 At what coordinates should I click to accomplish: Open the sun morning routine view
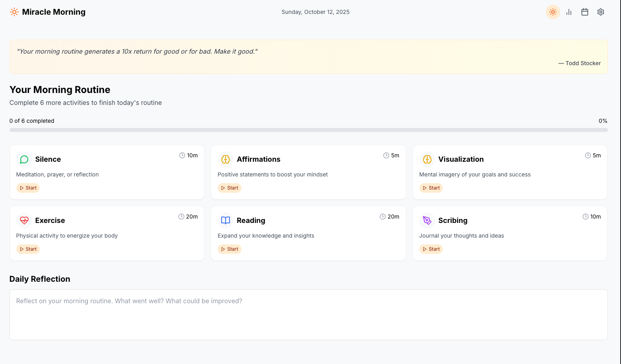click(x=553, y=12)
